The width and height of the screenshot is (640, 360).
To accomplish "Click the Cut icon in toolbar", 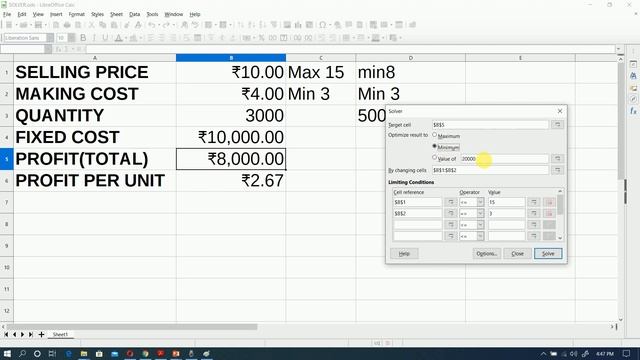I will (x=92, y=25).
